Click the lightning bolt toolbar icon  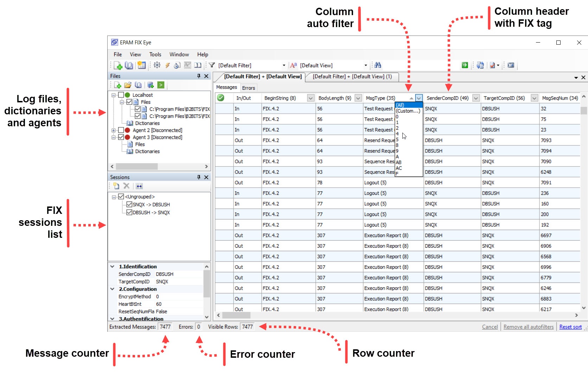coord(167,65)
